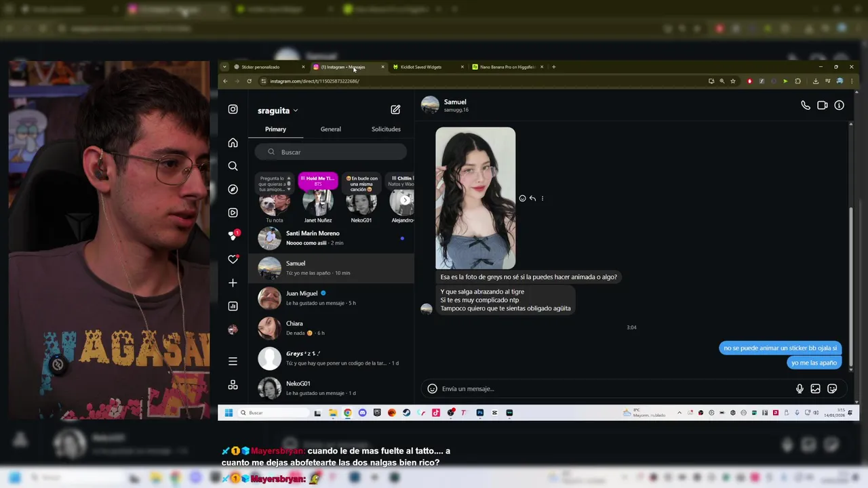Open Janet Nuñez's note
868x488 pixels.
tap(318, 197)
